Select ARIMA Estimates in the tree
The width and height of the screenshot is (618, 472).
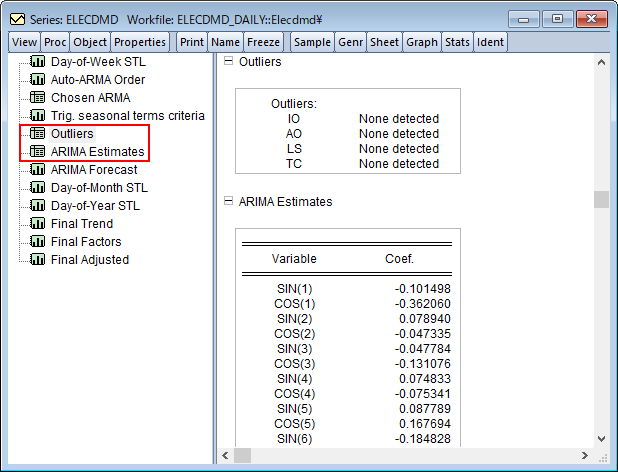[97, 152]
